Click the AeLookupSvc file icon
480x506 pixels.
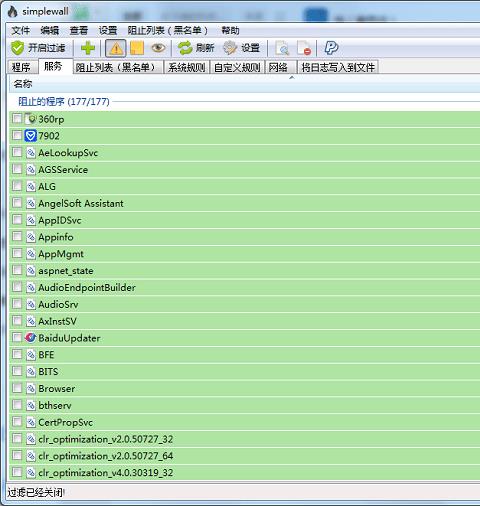coord(31,153)
